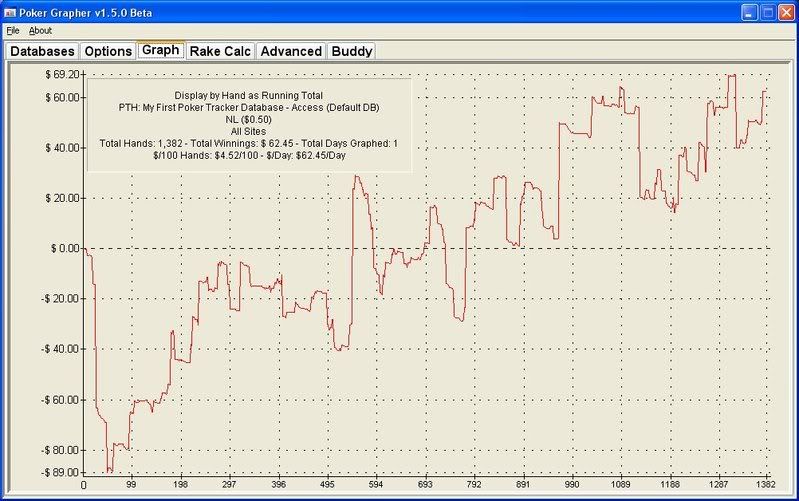Minimize the Poker Grapher window
Viewport: 799px width, 501px height.
click(748, 12)
